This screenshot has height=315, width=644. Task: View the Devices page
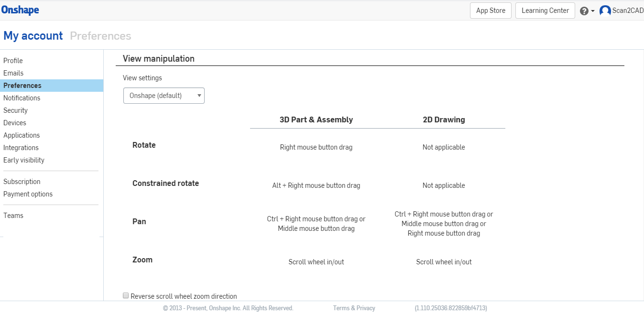click(15, 123)
